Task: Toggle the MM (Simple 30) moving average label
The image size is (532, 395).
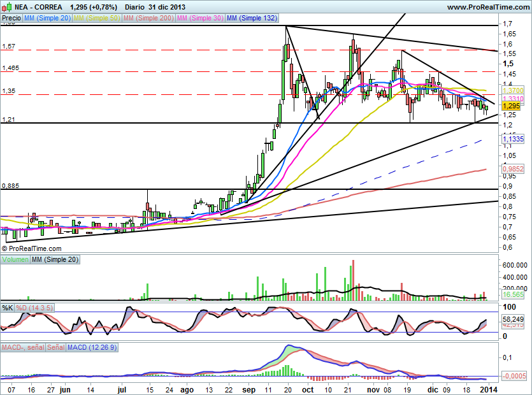Action: (198, 19)
